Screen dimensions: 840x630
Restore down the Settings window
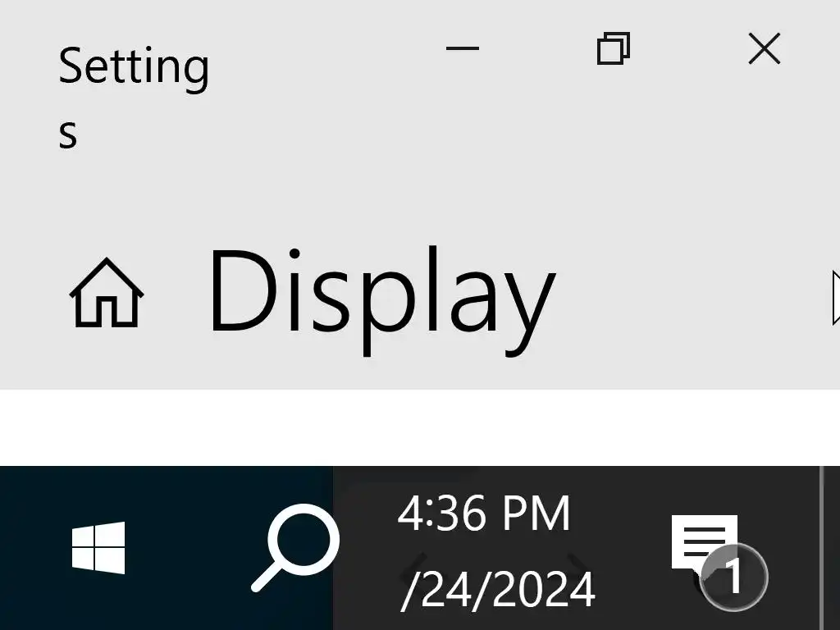[614, 48]
